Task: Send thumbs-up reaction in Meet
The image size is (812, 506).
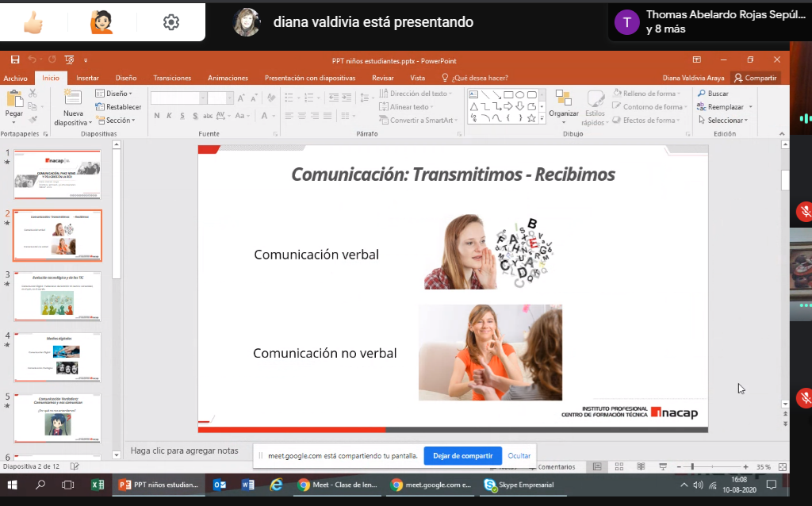Action: coord(33,22)
